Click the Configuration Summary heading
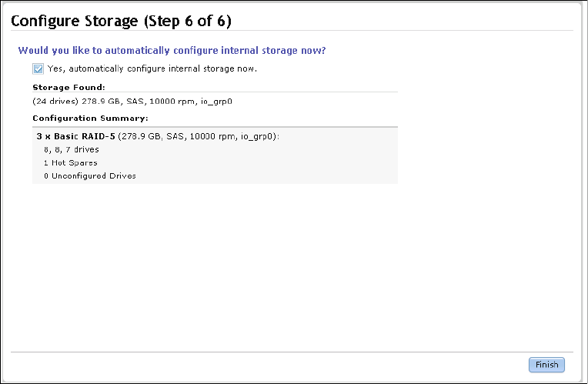The height and width of the screenshot is (384, 588). pos(90,119)
